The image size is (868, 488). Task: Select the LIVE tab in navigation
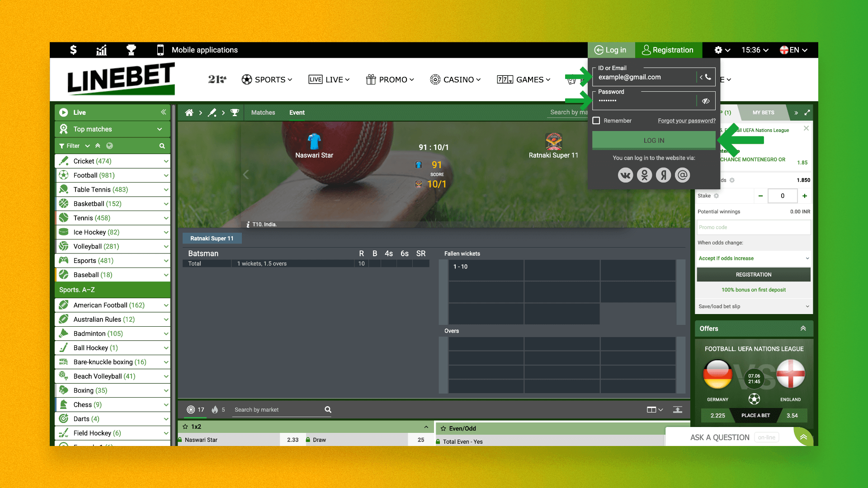(330, 79)
